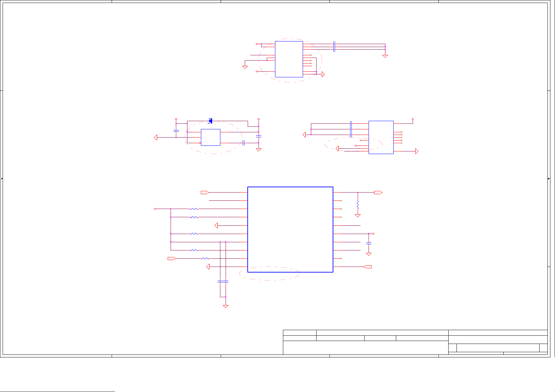Viewport: 555px width, 392px height.
Task: Select the side-by-side capacitor pair below the large IC
Action: (x=223, y=281)
